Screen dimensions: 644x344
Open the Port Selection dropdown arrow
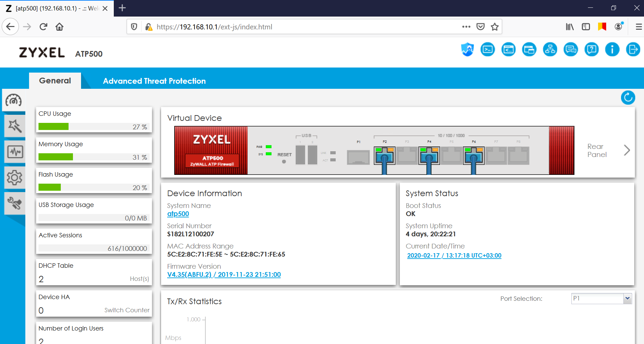point(627,298)
